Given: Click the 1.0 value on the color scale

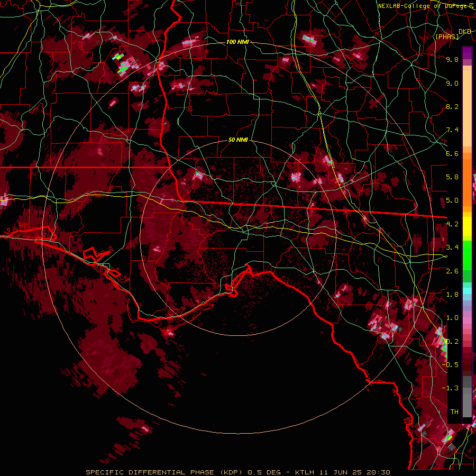Looking at the screenshot, I should coord(452,318).
